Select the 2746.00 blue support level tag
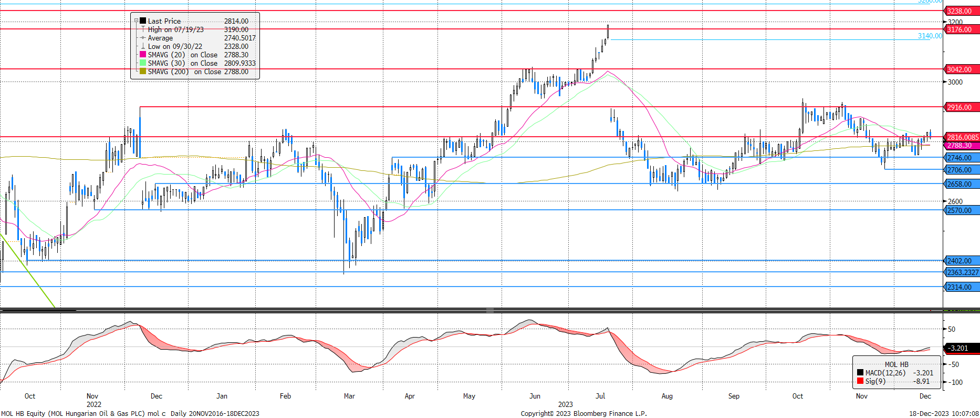Screen dimensions: 980x418 (961, 158)
